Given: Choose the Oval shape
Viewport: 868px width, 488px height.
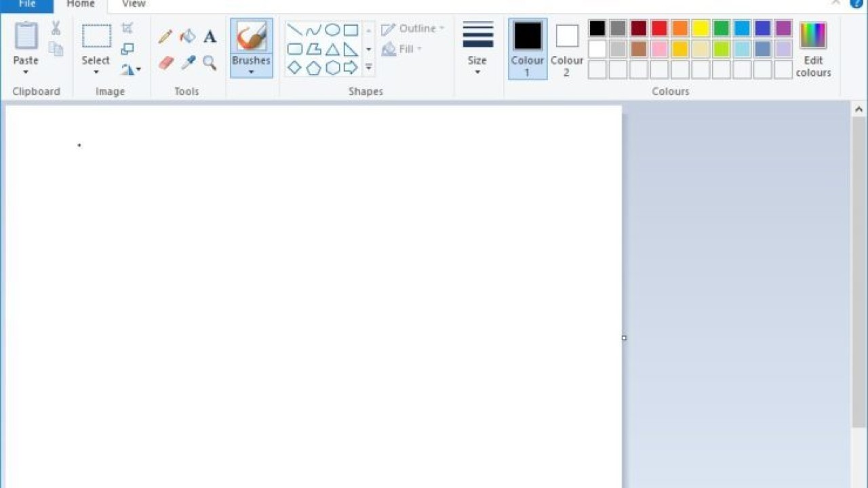Looking at the screenshot, I should click(x=332, y=30).
